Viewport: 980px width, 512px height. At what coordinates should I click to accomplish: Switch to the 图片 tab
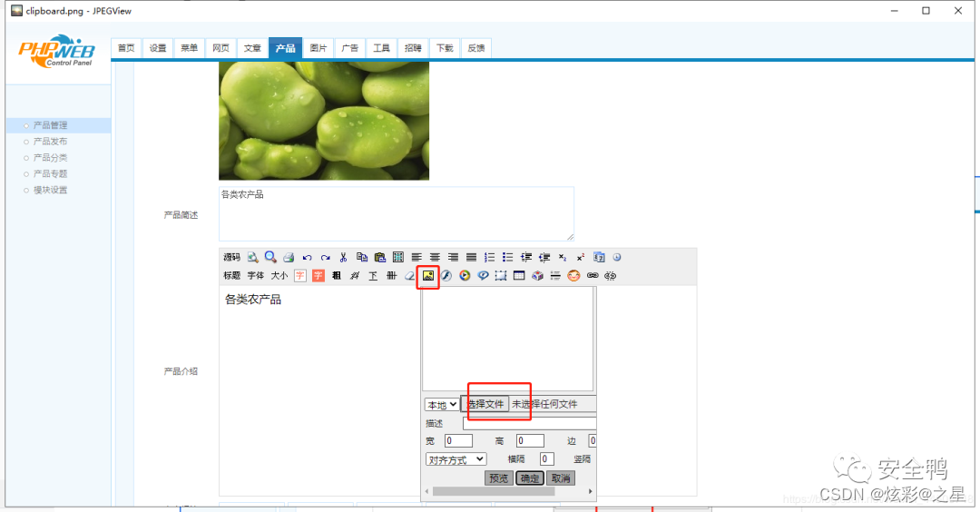(x=318, y=48)
